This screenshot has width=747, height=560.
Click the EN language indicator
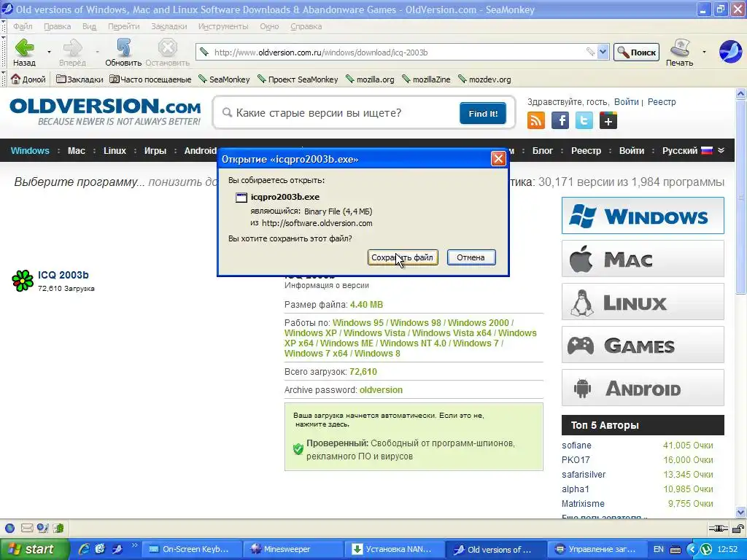click(x=659, y=549)
